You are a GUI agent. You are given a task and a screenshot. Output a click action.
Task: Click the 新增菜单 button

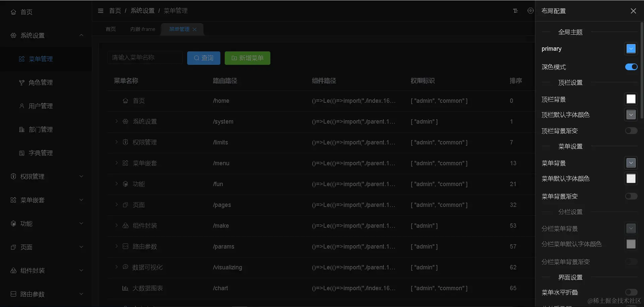(x=248, y=58)
